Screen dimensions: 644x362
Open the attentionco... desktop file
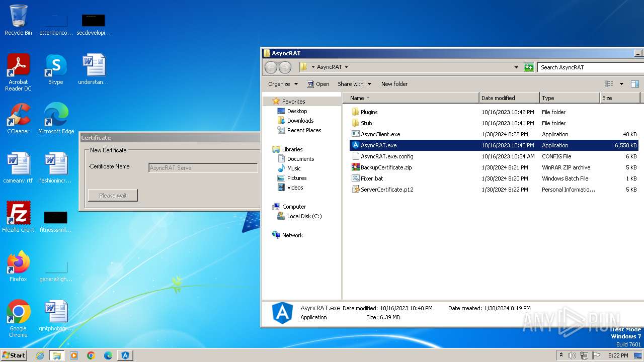(56, 24)
